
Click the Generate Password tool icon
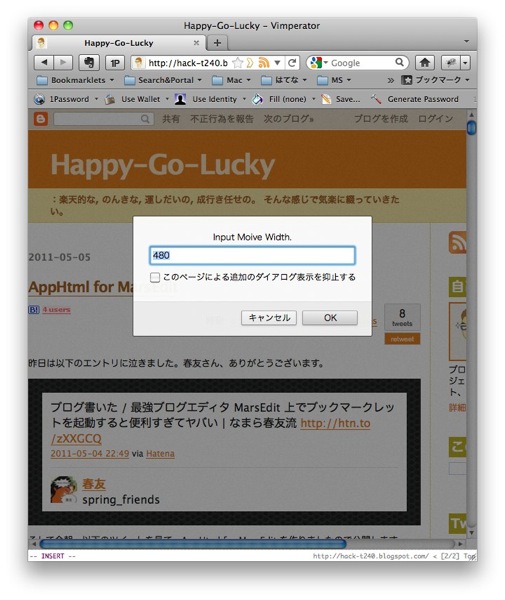(376, 99)
